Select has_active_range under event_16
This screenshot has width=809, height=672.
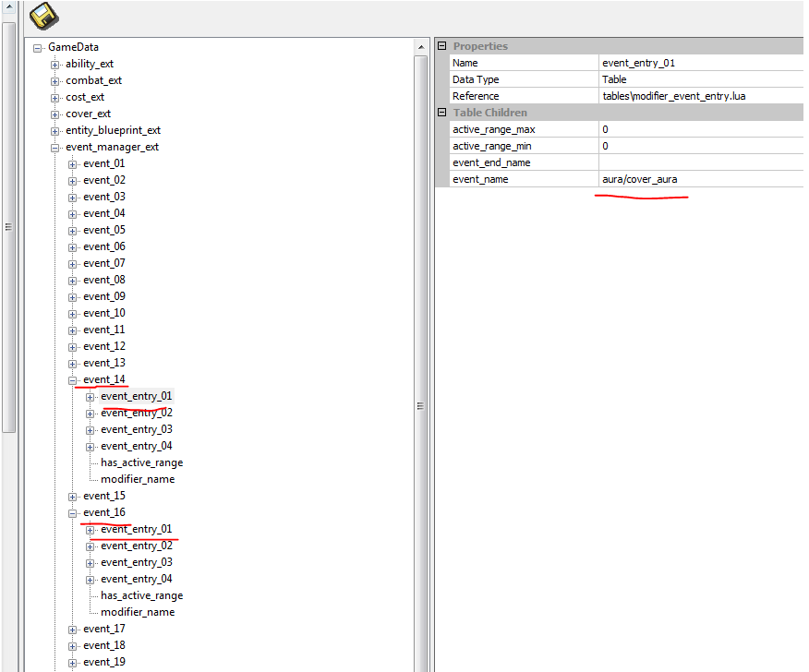pyautogui.click(x=142, y=595)
